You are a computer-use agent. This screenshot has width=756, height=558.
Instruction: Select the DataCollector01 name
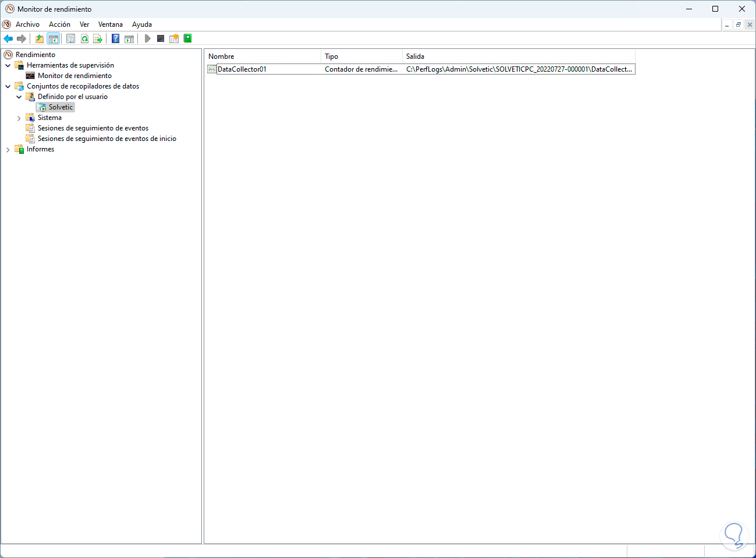coord(242,69)
